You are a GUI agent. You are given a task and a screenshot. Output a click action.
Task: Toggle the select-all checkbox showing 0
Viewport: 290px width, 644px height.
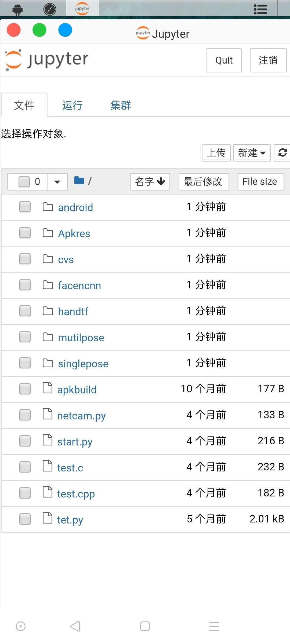point(24,182)
